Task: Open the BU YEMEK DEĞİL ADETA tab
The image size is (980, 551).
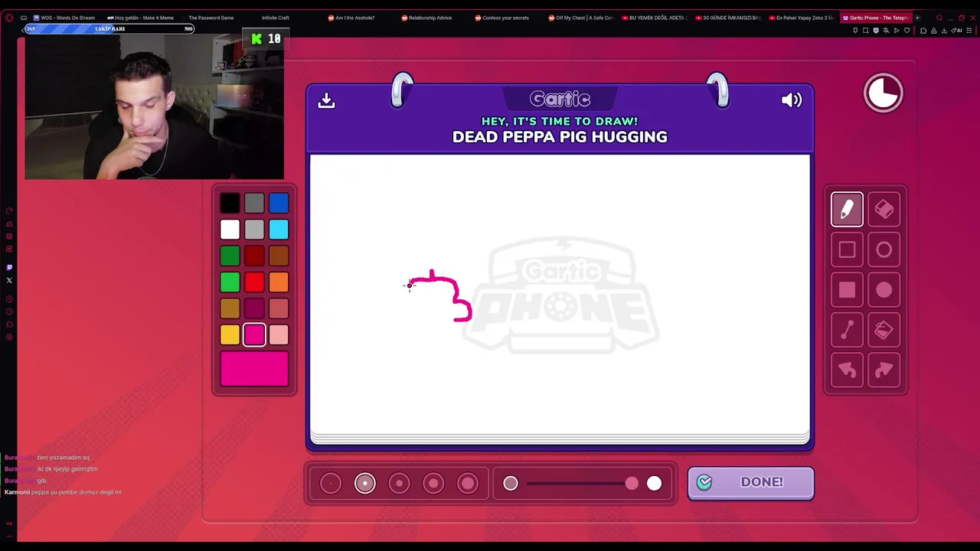Action: tap(655, 18)
